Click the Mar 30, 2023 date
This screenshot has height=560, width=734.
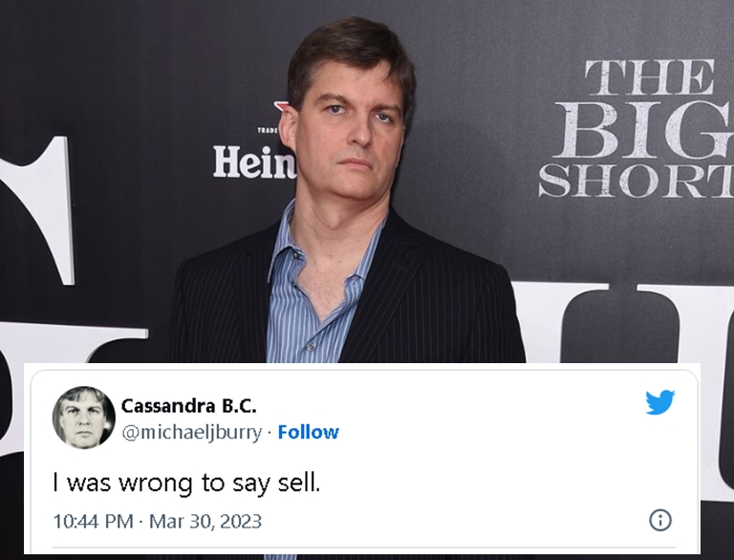(208, 521)
